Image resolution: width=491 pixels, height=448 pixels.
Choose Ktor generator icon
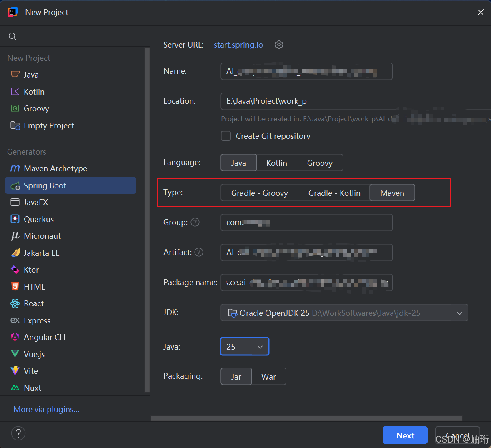pos(15,270)
